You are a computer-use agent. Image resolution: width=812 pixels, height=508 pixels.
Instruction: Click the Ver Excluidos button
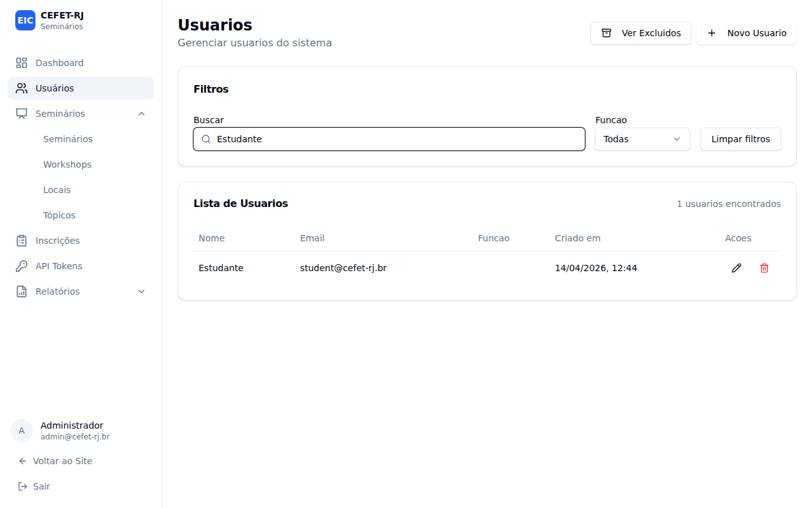pos(641,33)
